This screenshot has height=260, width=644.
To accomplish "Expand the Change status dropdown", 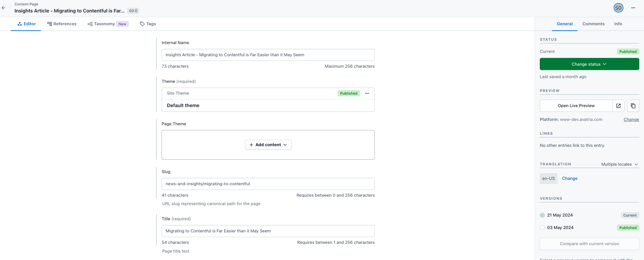I will pyautogui.click(x=589, y=64).
